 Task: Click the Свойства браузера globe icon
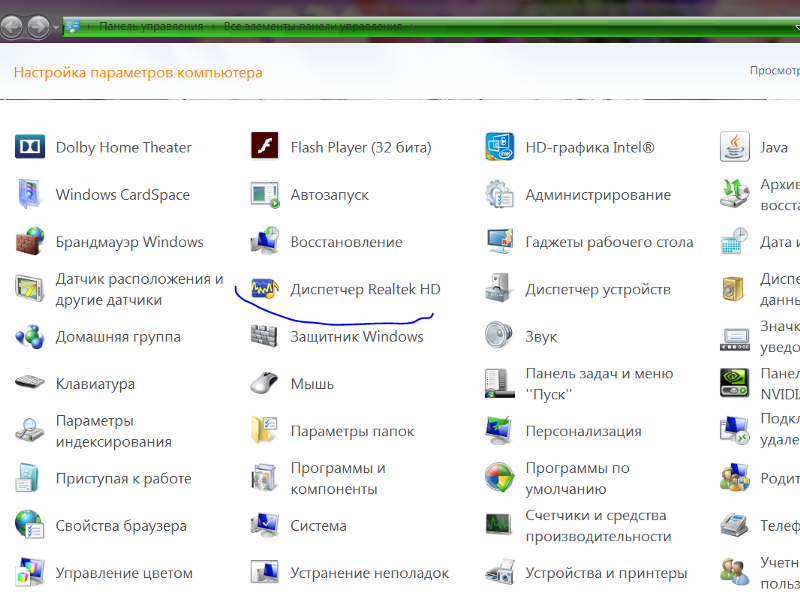pos(30,525)
